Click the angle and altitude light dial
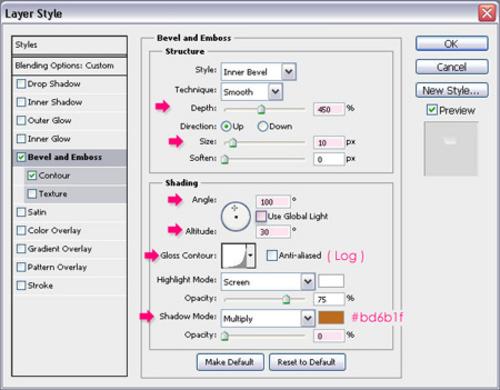 (x=236, y=217)
